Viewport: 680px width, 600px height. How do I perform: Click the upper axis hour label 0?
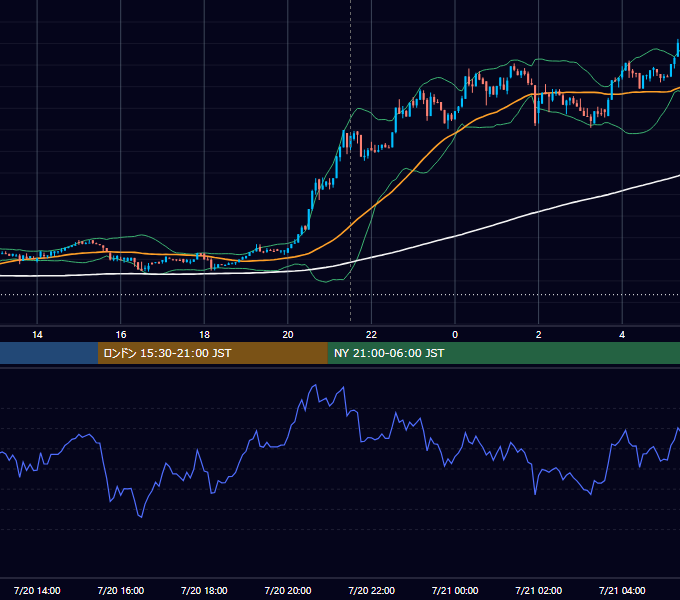tap(455, 335)
